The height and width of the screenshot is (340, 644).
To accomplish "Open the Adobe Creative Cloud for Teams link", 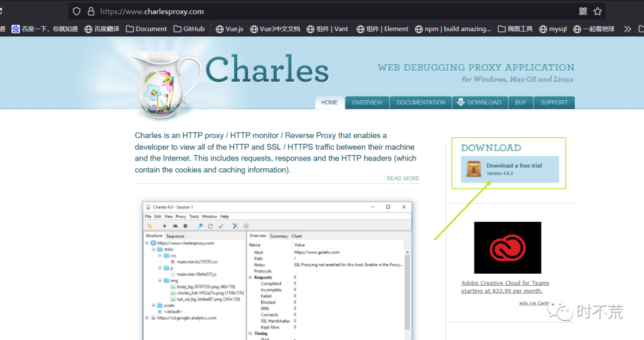I will tap(505, 287).
